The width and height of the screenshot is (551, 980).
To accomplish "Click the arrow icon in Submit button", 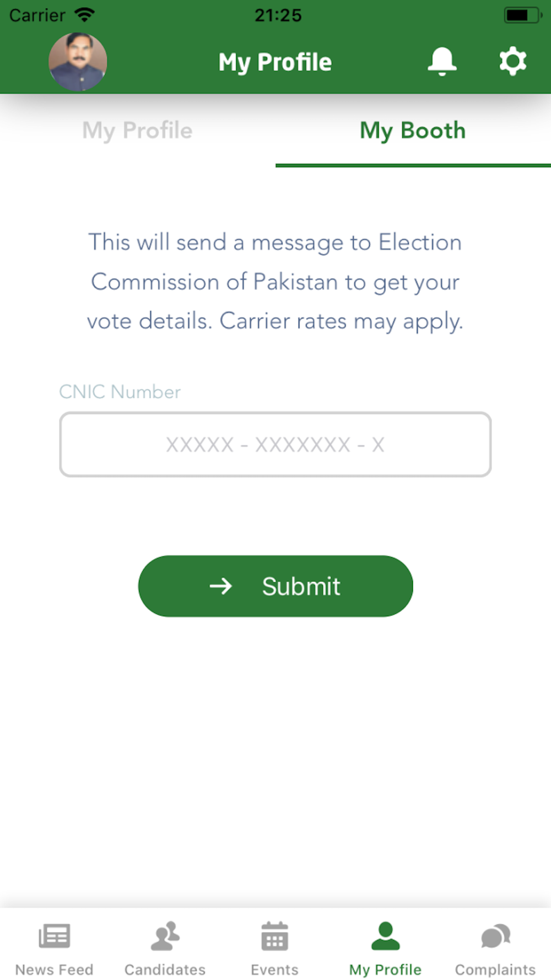I will coord(221,586).
